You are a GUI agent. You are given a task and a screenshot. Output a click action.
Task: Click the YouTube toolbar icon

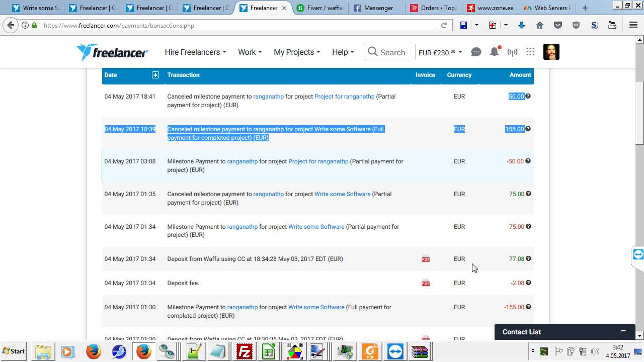[x=612, y=26]
